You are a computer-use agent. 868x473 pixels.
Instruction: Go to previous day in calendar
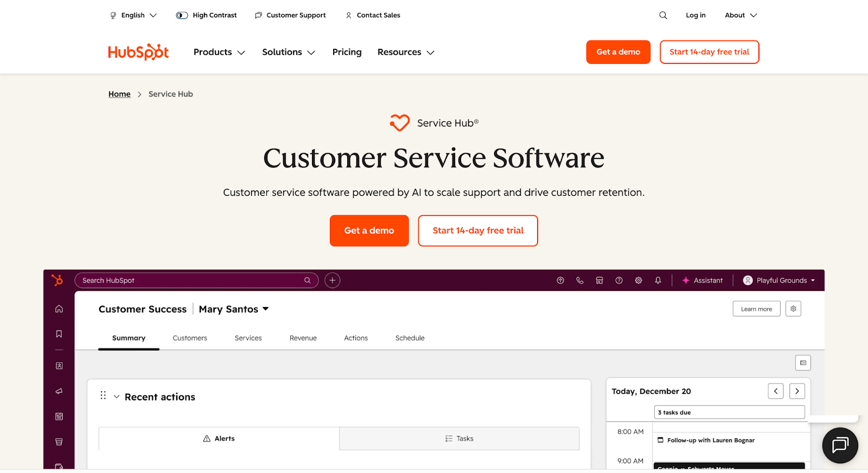(776, 391)
